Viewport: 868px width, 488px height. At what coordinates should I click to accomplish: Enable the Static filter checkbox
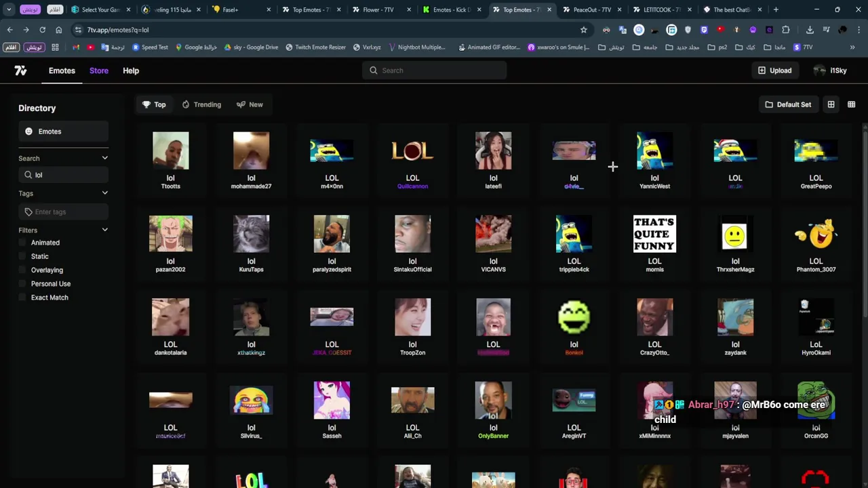pos(22,256)
